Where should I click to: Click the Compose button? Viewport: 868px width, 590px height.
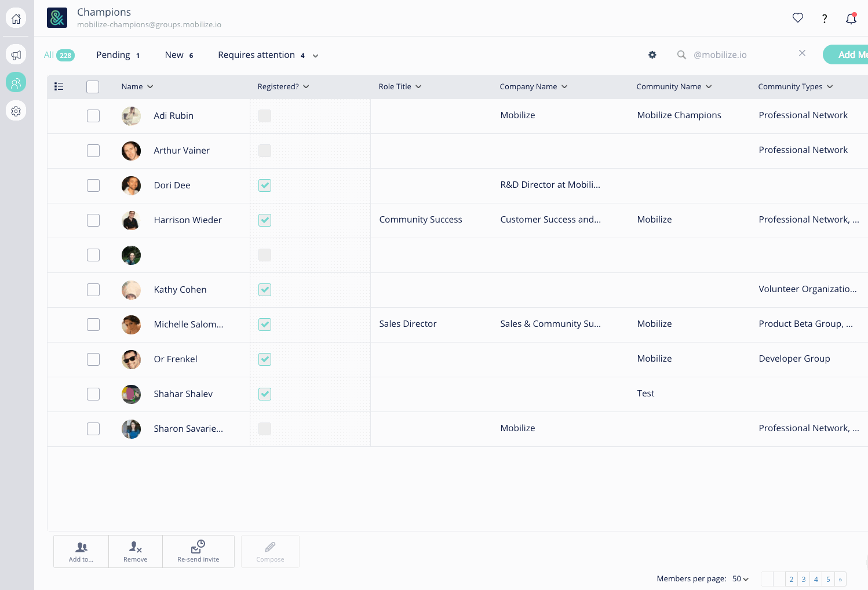(x=270, y=551)
